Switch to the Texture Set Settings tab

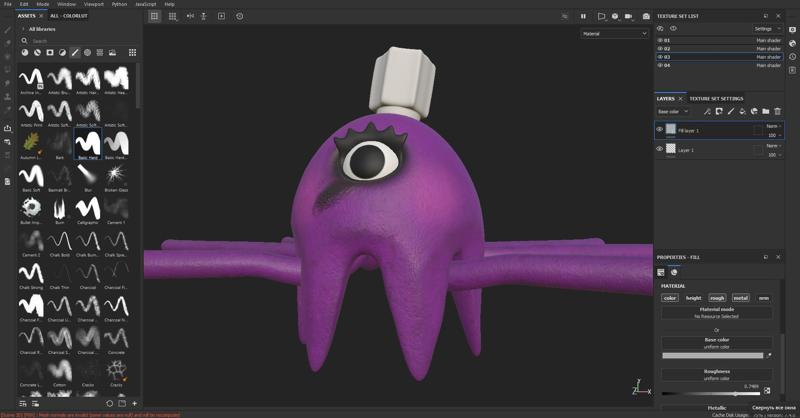click(x=716, y=99)
